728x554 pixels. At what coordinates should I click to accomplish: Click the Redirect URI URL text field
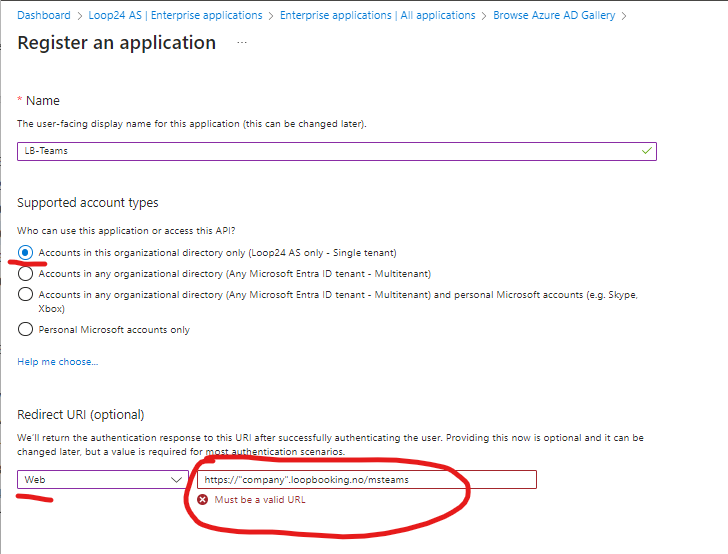367,479
